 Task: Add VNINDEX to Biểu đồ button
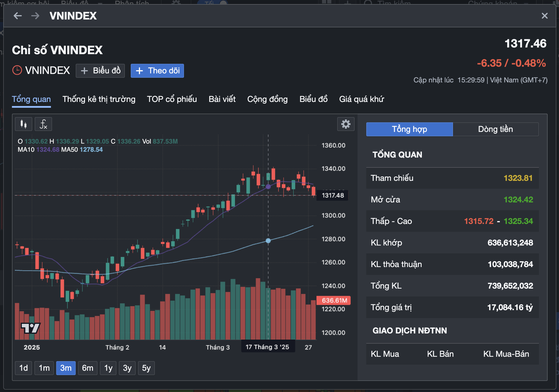(x=100, y=71)
